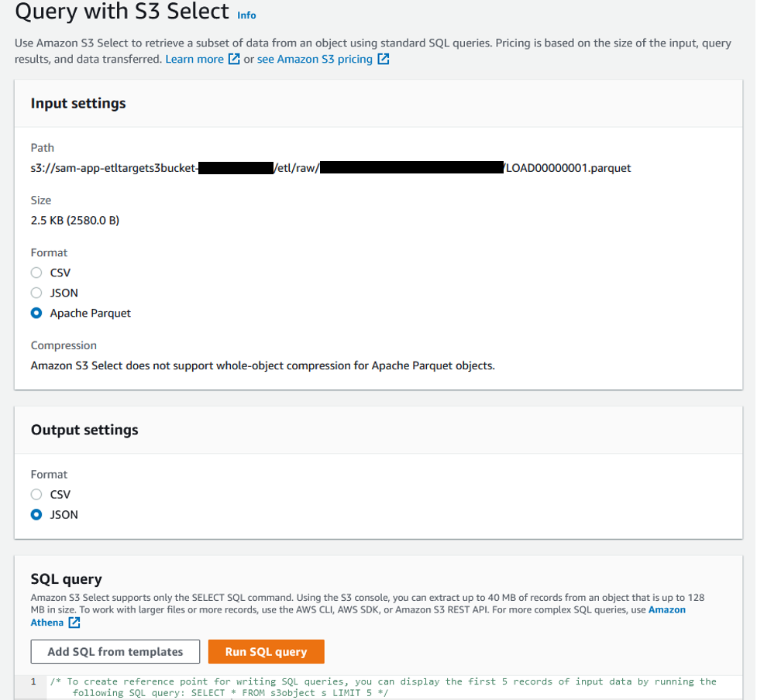The image size is (757, 700).
Task: Click the size value 2.5 KB (2580.0 B)
Action: [75, 221]
